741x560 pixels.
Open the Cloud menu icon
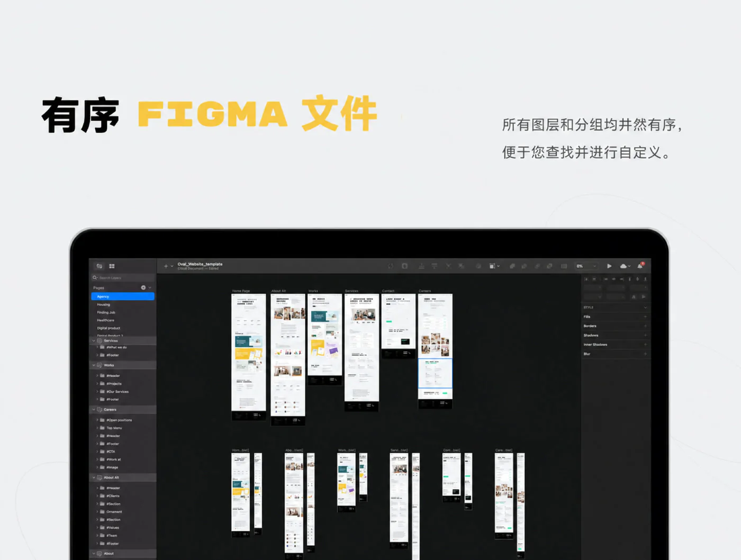click(x=625, y=266)
